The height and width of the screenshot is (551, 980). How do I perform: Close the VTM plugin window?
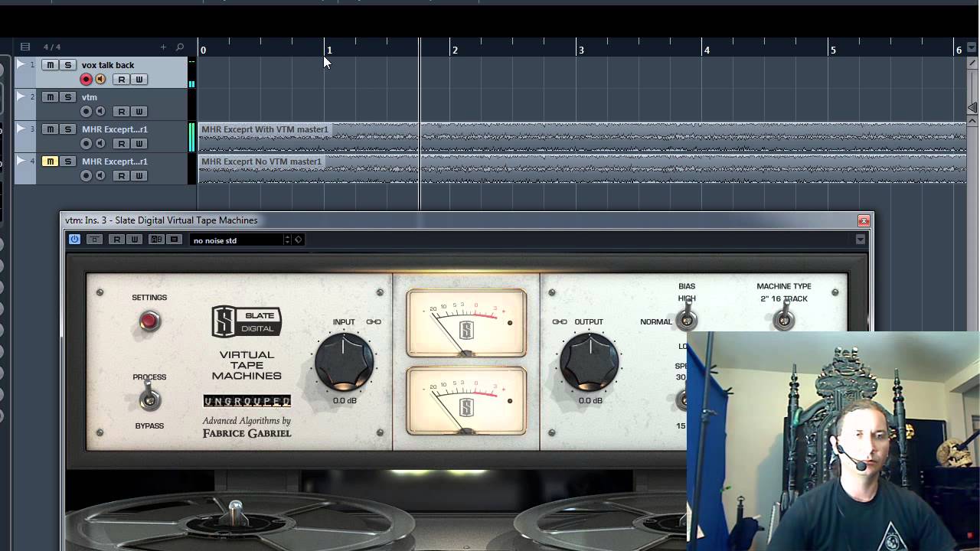pos(864,220)
